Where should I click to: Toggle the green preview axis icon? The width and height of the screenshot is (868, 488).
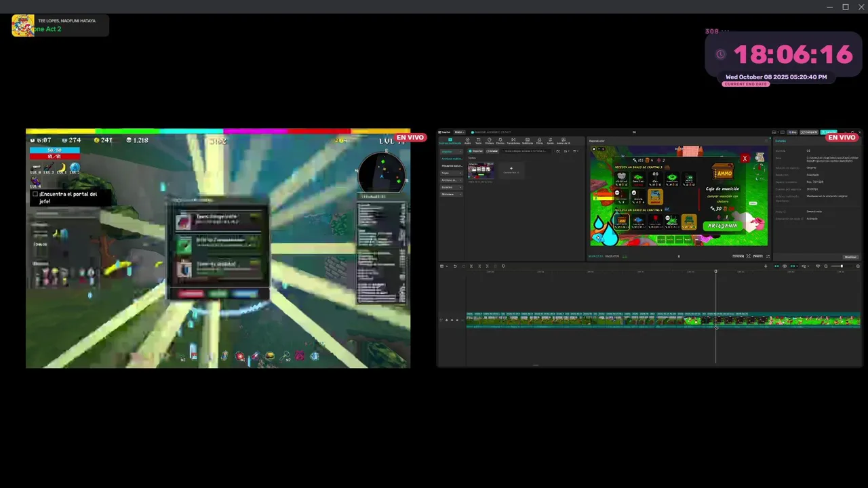coord(792,266)
